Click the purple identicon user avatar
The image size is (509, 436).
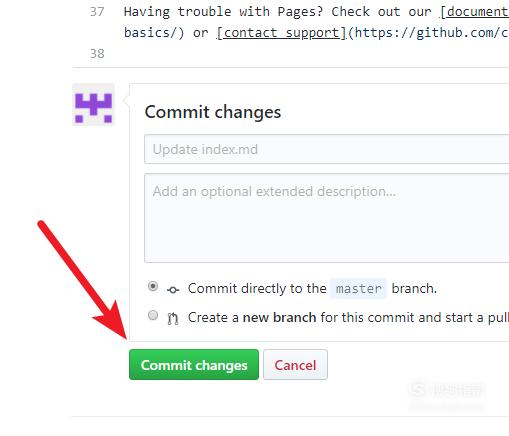coord(93,105)
